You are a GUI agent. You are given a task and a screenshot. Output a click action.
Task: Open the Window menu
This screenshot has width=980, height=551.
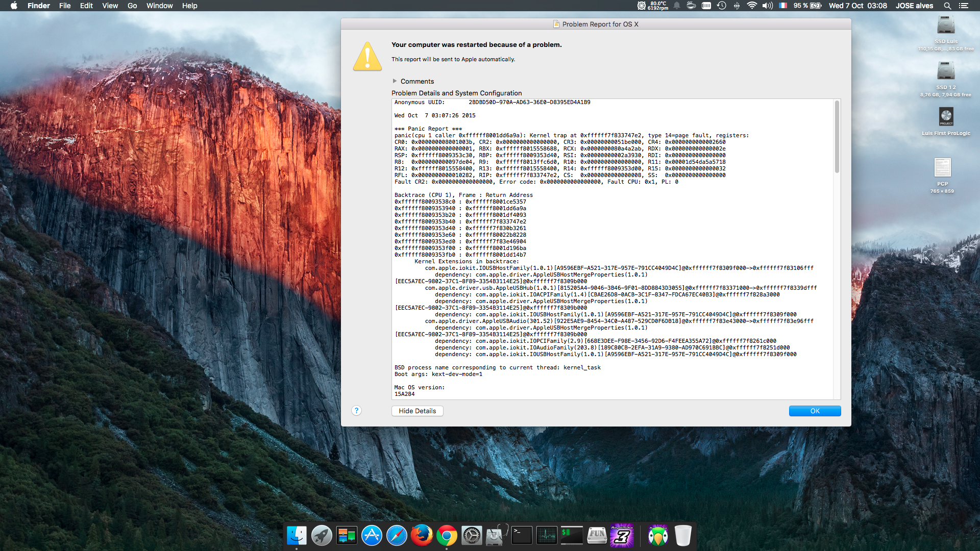tap(159, 6)
